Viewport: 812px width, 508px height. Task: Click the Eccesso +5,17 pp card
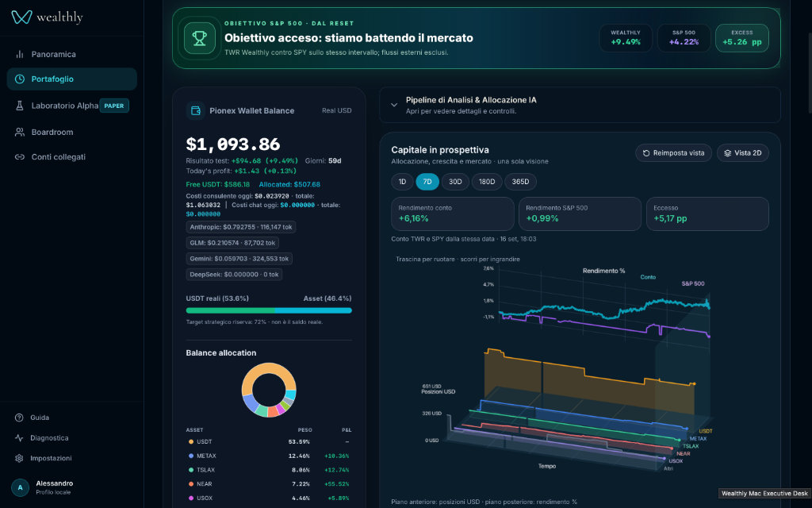coord(707,214)
